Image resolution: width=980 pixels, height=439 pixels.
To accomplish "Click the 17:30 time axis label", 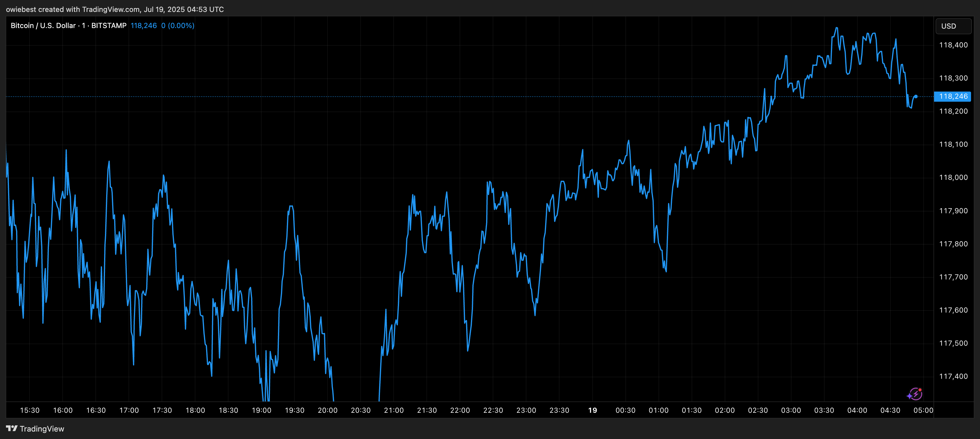I will point(162,410).
